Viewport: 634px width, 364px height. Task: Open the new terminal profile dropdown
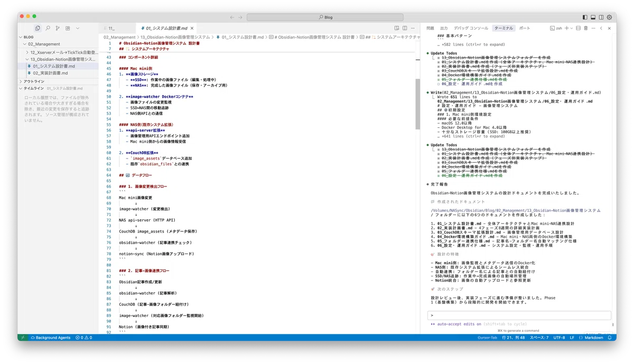(x=572, y=28)
